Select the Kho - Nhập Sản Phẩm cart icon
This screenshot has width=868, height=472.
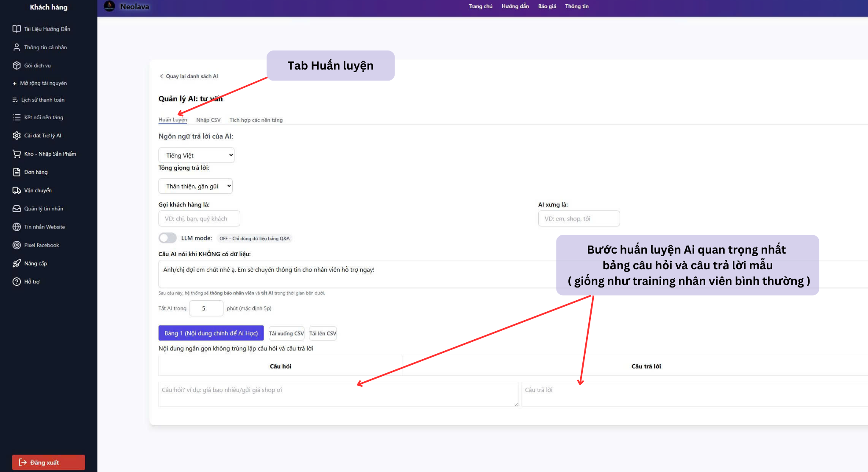(17, 154)
